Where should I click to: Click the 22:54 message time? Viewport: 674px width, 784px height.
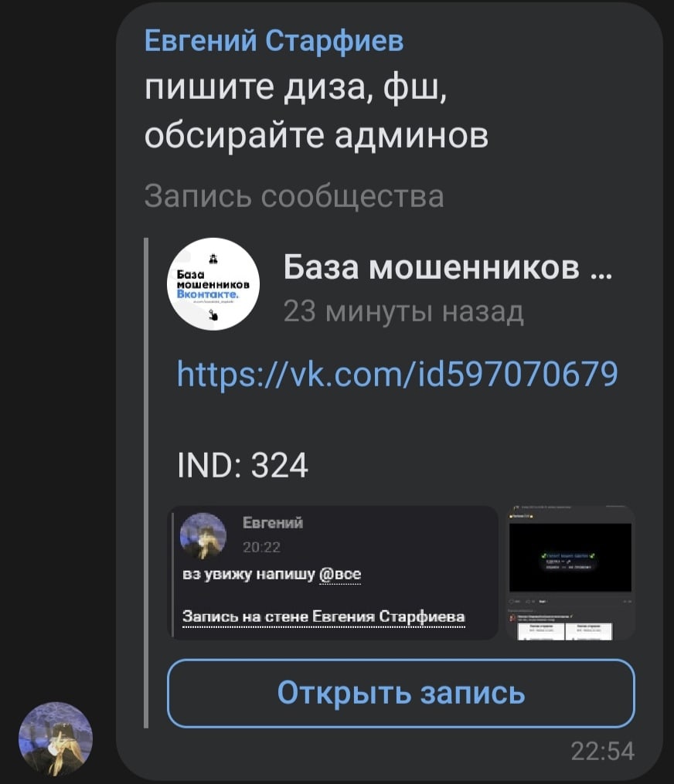click(602, 751)
